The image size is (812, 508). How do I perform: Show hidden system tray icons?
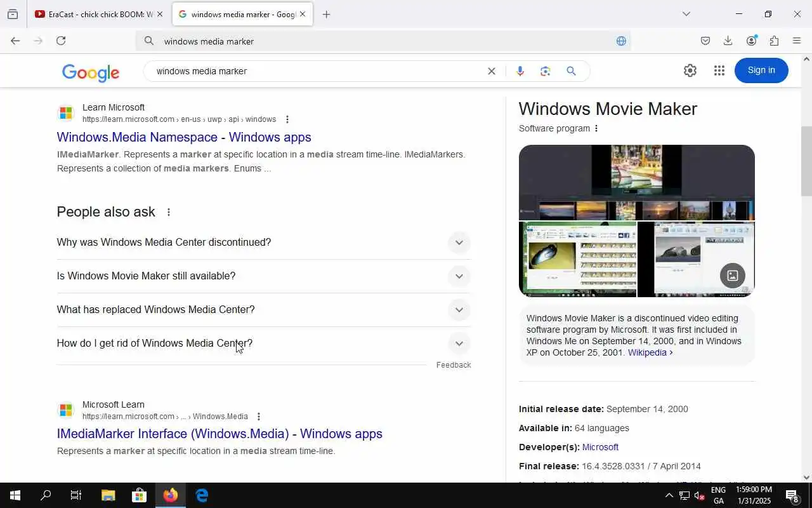click(669, 495)
